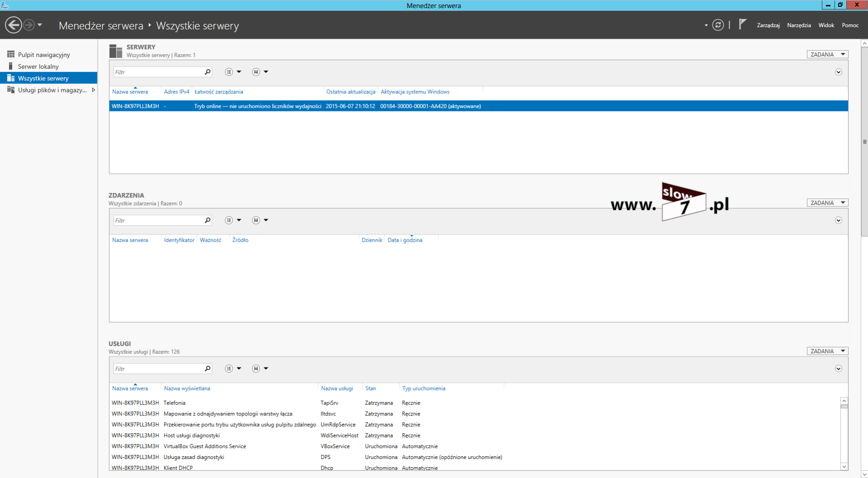Open the Narzędzia menu
The height and width of the screenshot is (478, 868).
click(799, 25)
